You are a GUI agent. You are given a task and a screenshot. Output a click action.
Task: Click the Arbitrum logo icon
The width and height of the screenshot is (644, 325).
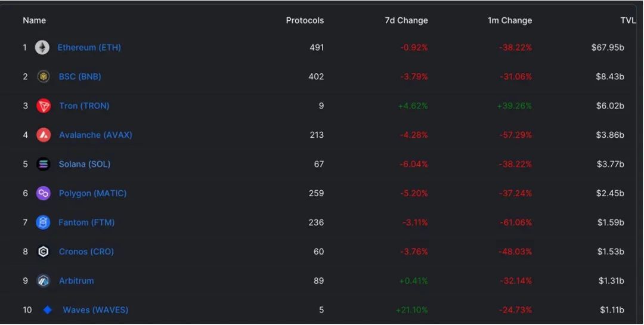coord(43,281)
